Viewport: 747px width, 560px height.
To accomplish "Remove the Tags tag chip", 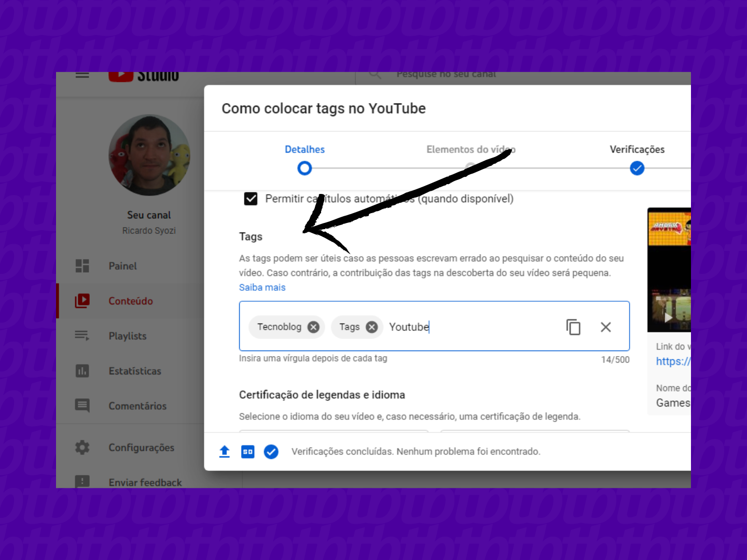I will point(371,327).
